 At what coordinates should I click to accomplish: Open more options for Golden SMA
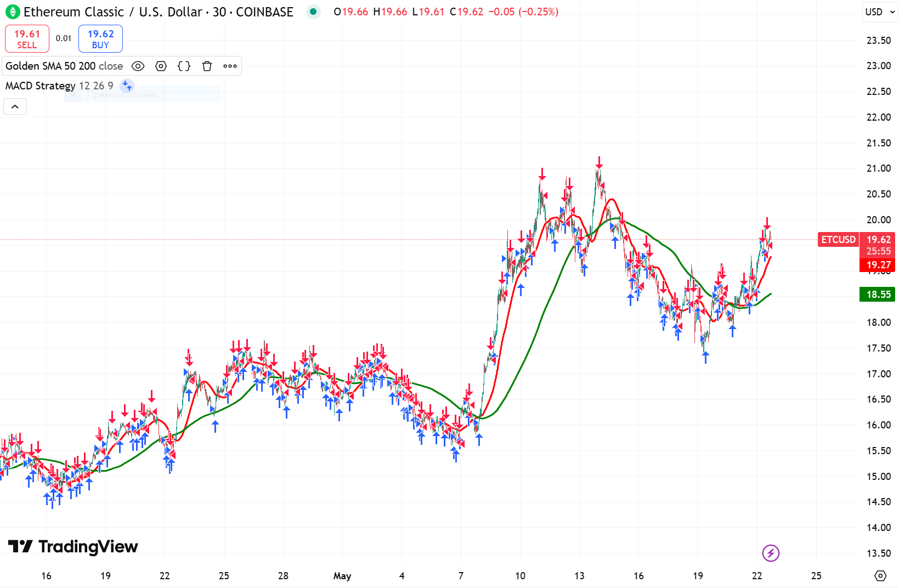point(230,66)
